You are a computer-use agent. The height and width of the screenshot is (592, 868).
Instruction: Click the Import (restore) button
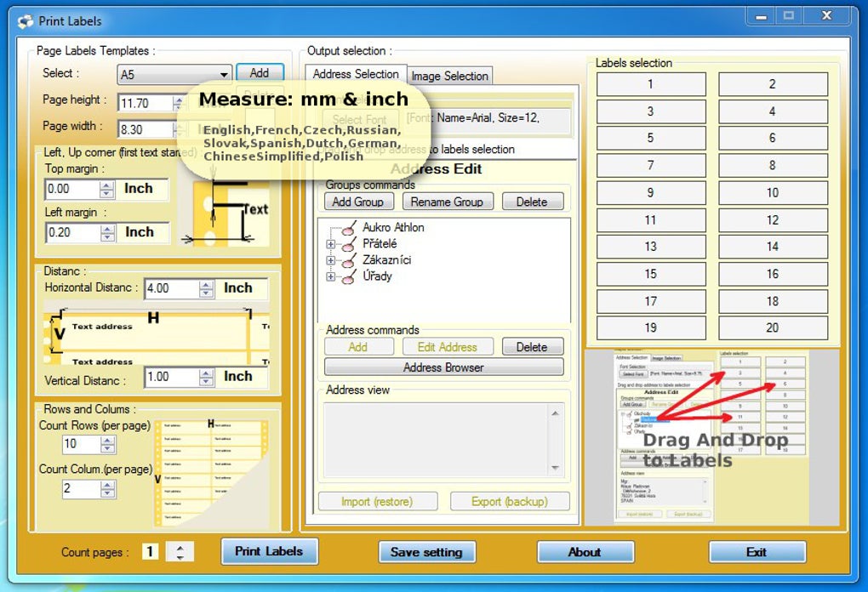(x=377, y=502)
